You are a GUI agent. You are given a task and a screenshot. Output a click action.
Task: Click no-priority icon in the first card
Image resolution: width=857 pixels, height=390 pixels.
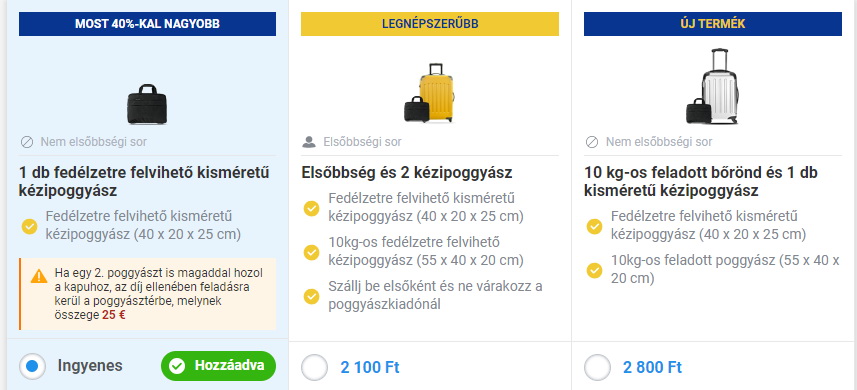[27, 142]
